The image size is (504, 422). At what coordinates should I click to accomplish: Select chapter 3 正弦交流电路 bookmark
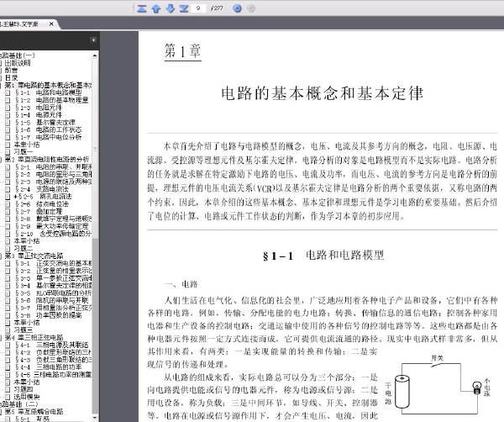[x=34, y=256]
